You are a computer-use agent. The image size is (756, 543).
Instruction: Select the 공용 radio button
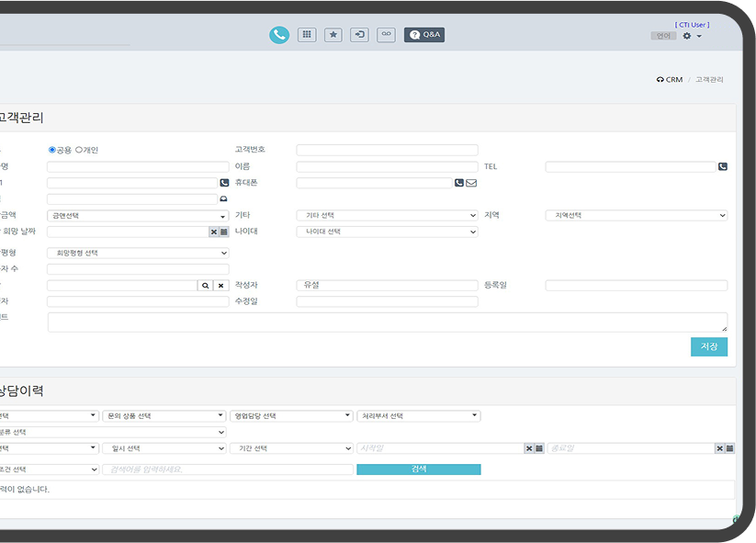(52, 150)
